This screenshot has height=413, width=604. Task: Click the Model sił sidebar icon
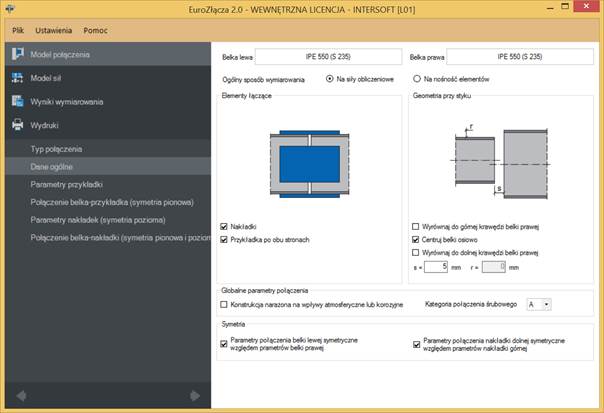click(17, 78)
